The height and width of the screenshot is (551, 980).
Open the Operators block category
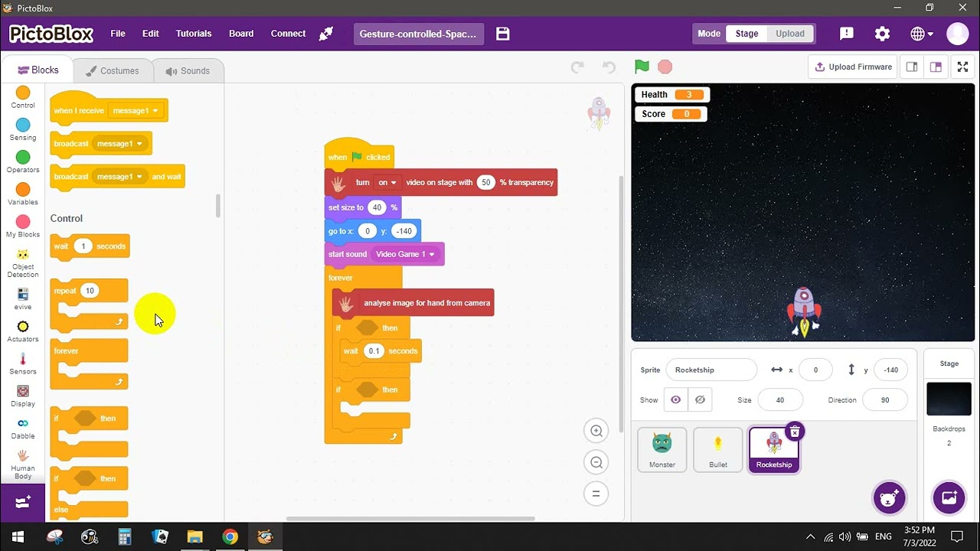pyautogui.click(x=23, y=161)
